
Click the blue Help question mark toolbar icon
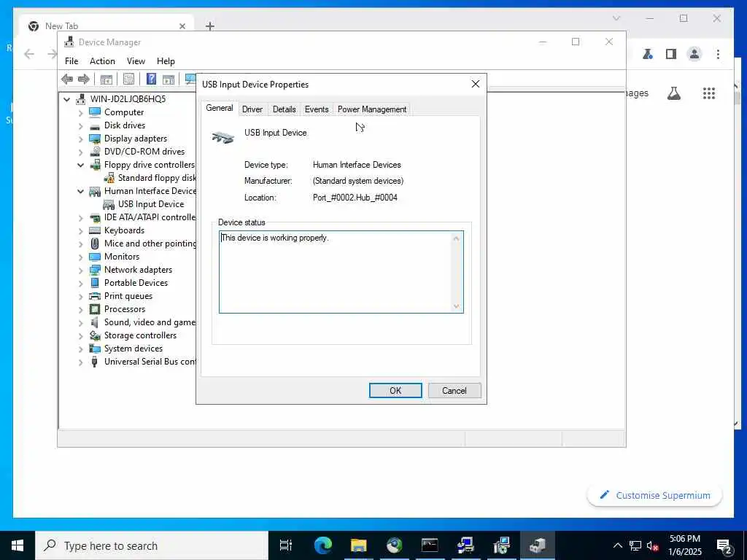click(151, 79)
